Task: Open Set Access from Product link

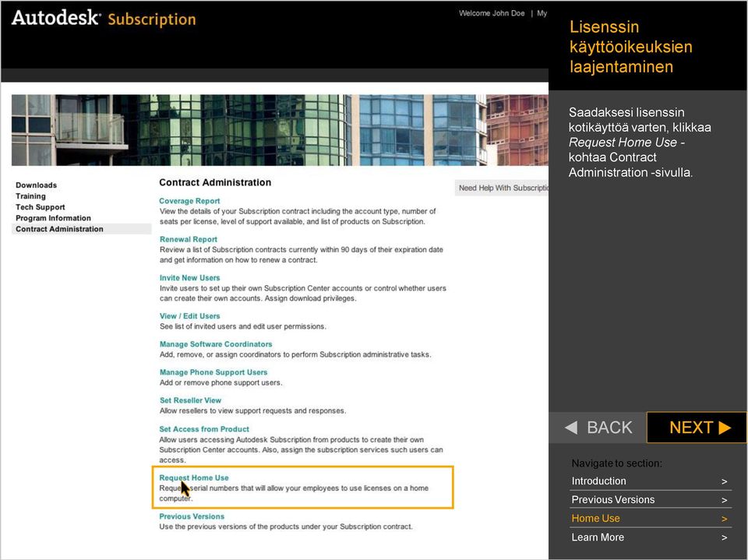Action: (204, 429)
